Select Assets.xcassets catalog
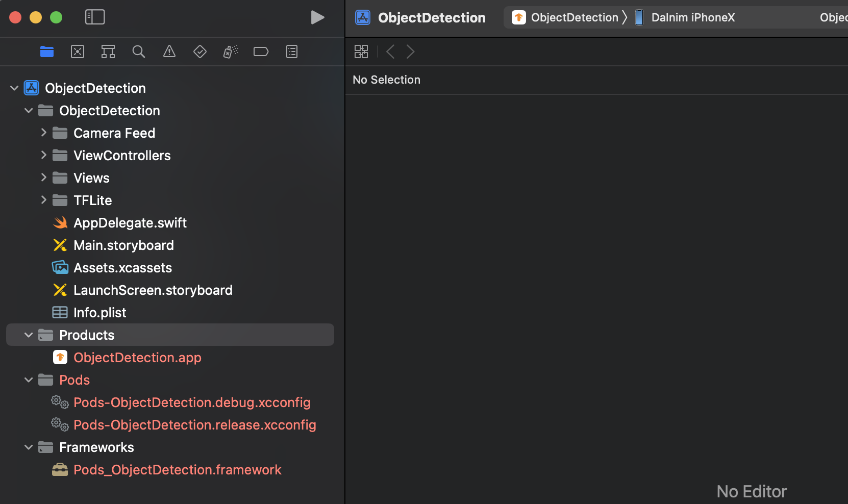The width and height of the screenshot is (848, 504). [x=122, y=268]
